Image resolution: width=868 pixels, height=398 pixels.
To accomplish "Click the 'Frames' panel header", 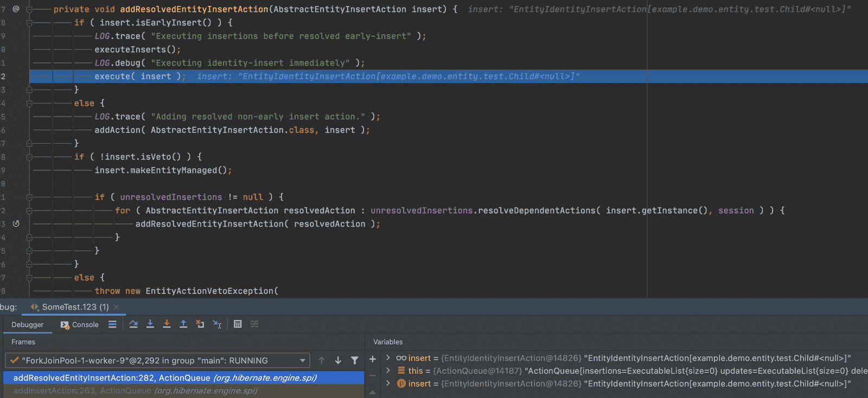I will (x=23, y=342).
